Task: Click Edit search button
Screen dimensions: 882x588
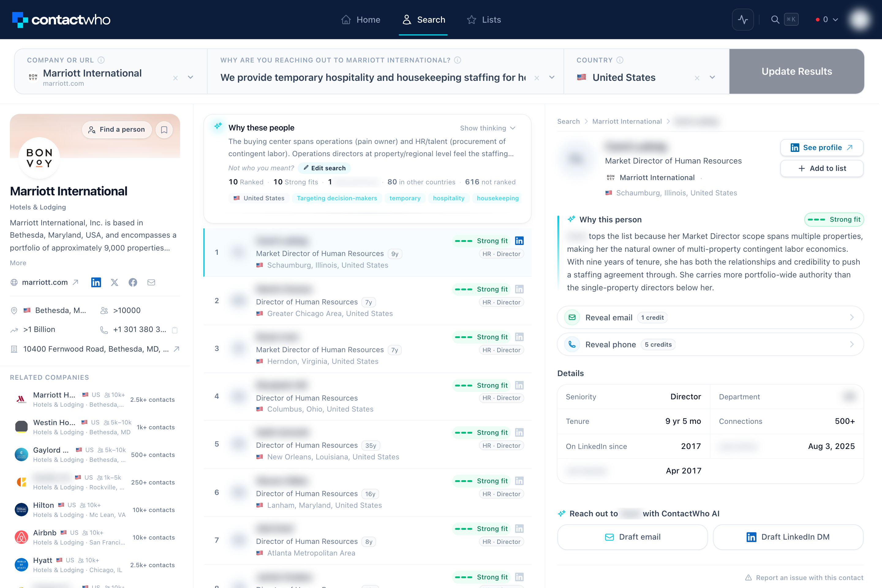Action: tap(324, 168)
